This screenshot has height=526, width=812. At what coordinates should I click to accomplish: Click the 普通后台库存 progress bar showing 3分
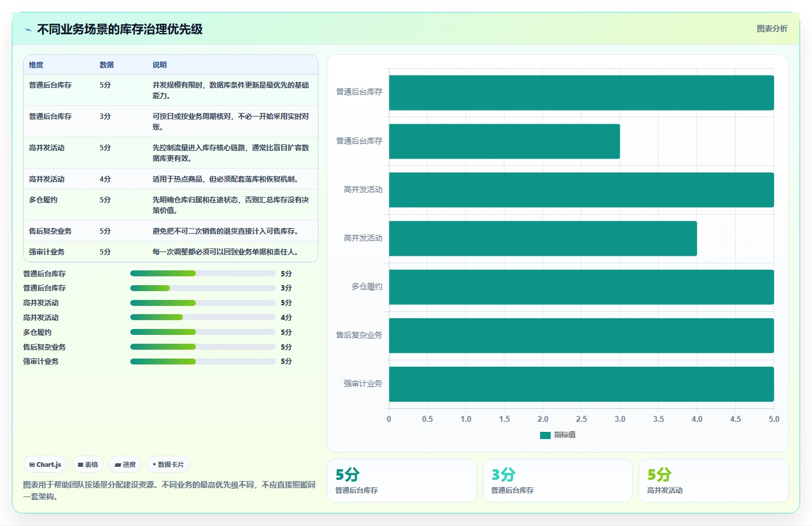click(x=203, y=288)
